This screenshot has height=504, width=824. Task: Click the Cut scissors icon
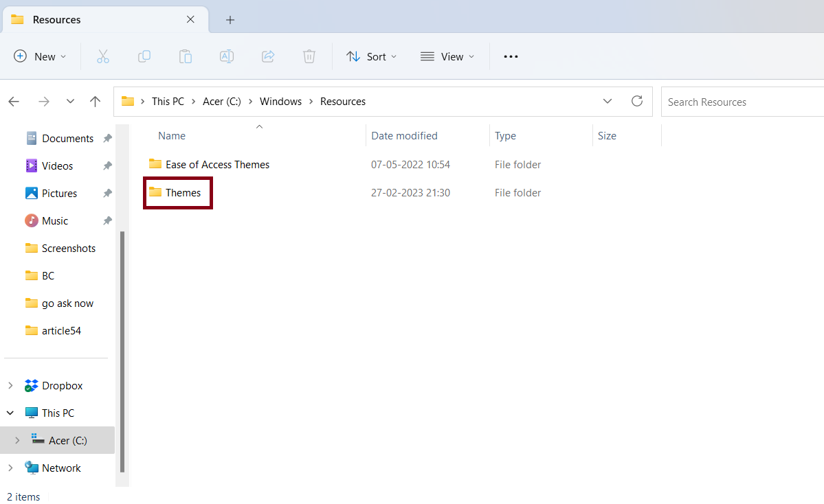(x=103, y=56)
